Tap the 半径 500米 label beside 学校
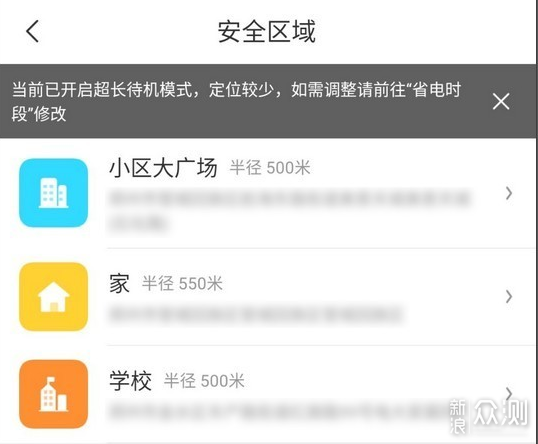Image resolution: width=538 pixels, height=444 pixels. pos(204,381)
